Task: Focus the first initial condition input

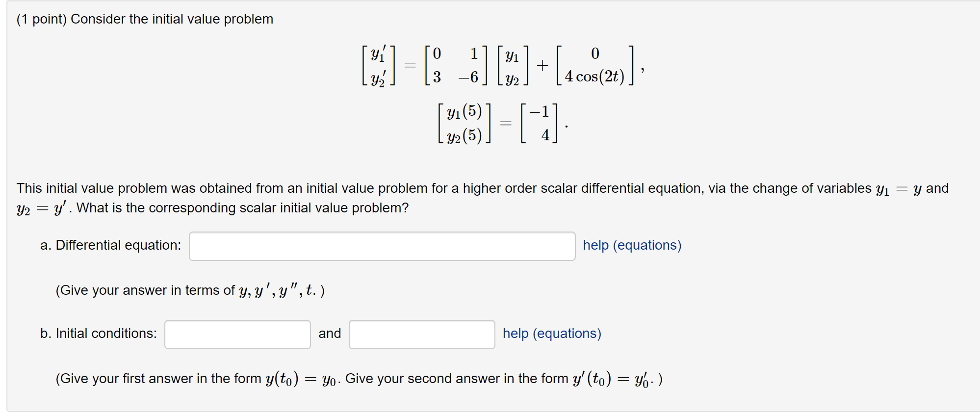Action: 237,335
